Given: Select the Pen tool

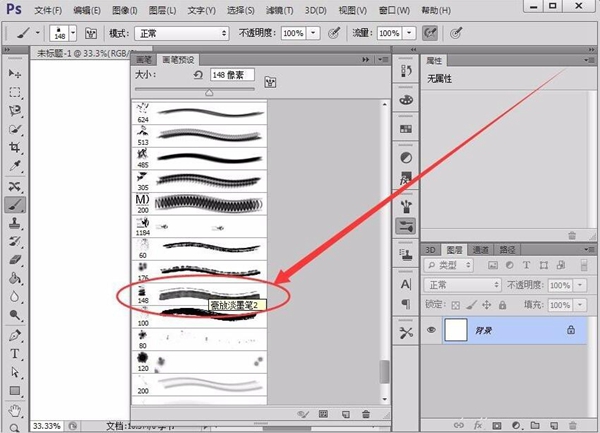Looking at the screenshot, I should coord(15,334).
